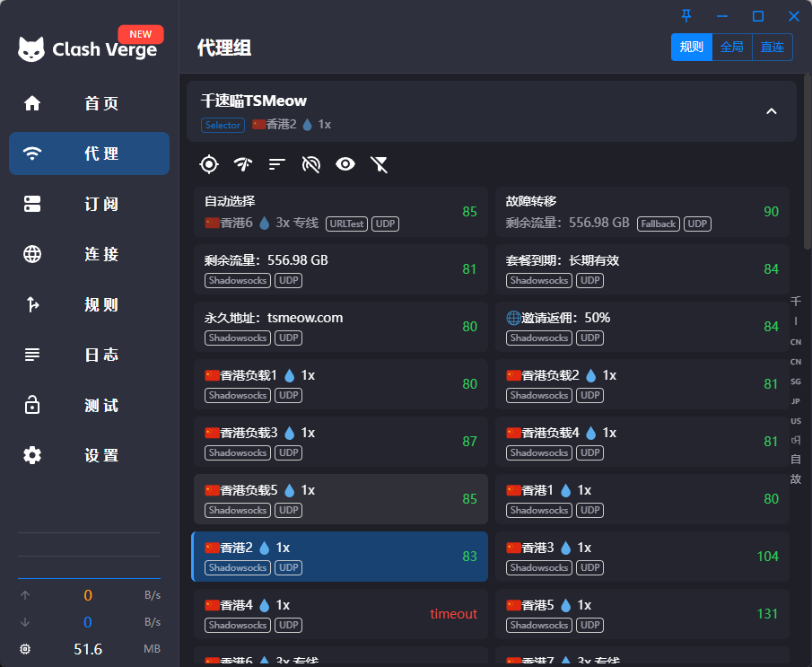Select the 香港5 proxy node
Viewport: 812px width, 667px height.
click(x=642, y=614)
